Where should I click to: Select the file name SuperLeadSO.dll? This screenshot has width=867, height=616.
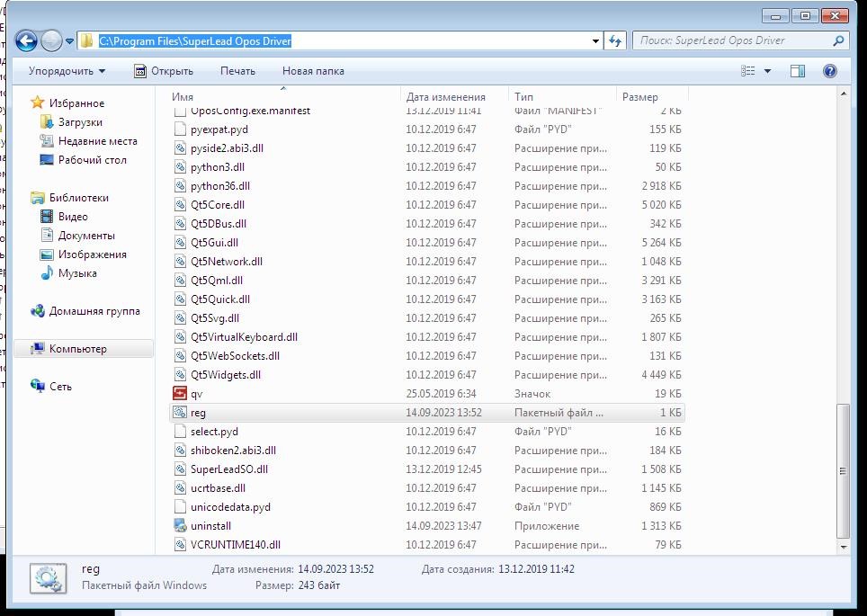pyautogui.click(x=229, y=469)
